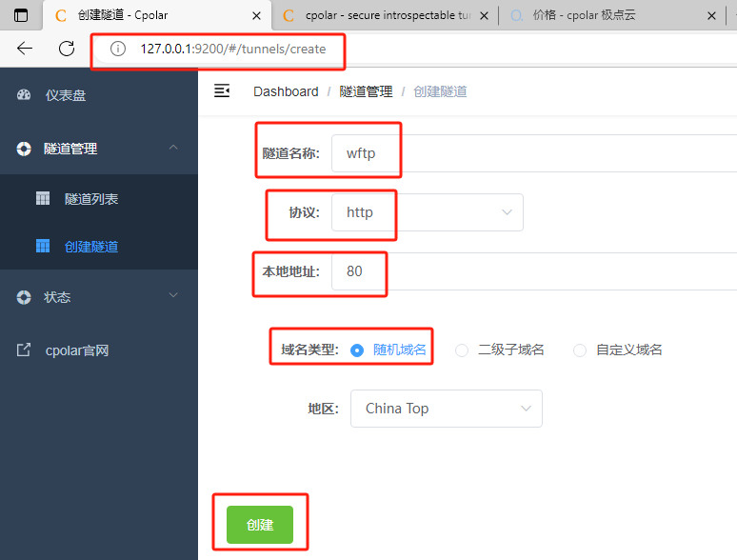Click the Cpolar favicon on 创建隧道 tab
The image size is (737, 560).
pyautogui.click(x=61, y=15)
